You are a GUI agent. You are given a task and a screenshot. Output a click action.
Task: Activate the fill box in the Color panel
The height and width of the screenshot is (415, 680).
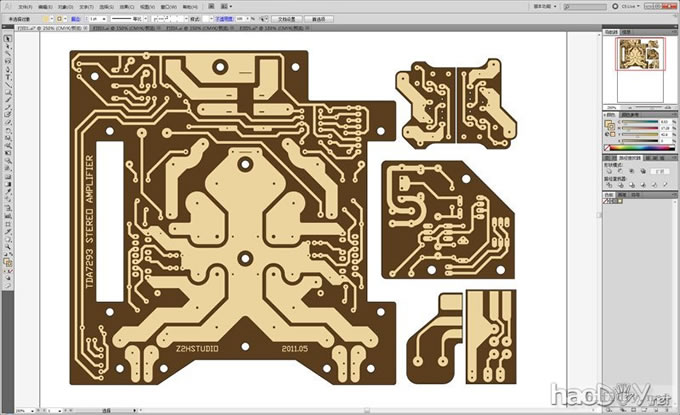pos(610,122)
